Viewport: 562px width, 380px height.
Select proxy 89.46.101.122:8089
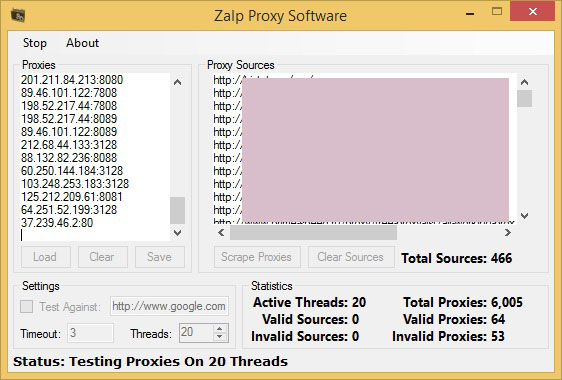coord(69,132)
